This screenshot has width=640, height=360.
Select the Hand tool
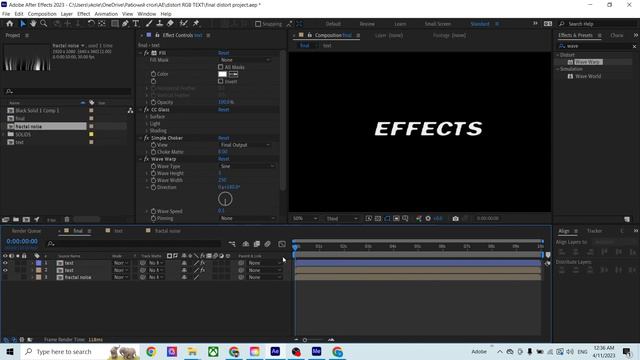[33, 24]
